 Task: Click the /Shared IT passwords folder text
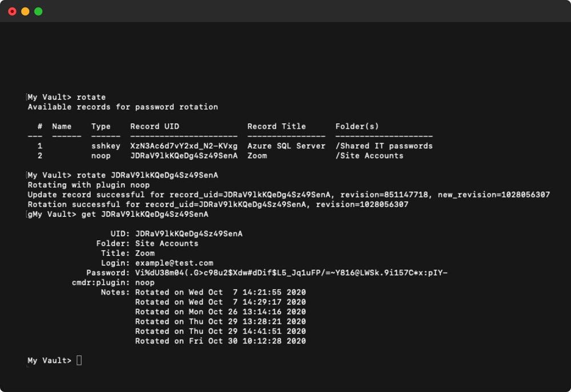[x=384, y=146]
